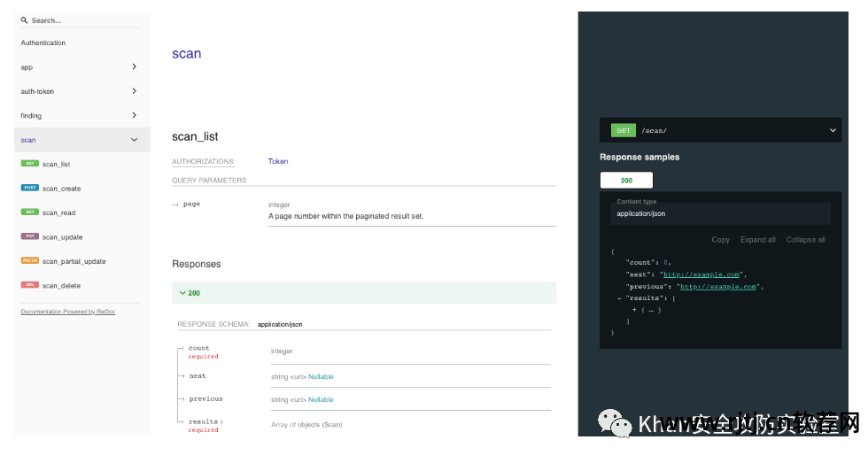Image resolution: width=868 pixels, height=463 pixels.
Task: Open the Authentication sidebar section
Action: pos(43,42)
